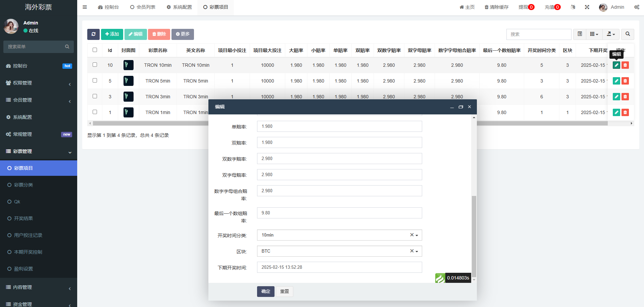Open 开奖结果 in the sidebar menu
The width and height of the screenshot is (644, 307).
23,218
